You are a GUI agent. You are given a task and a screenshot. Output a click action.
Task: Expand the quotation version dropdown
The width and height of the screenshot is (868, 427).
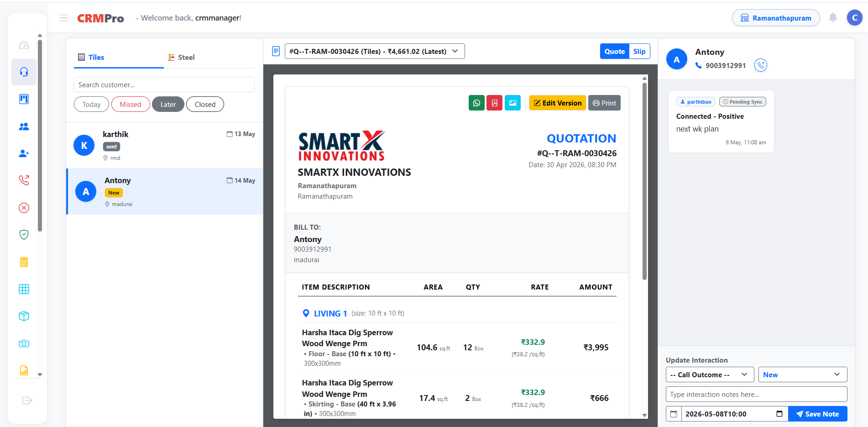point(375,51)
